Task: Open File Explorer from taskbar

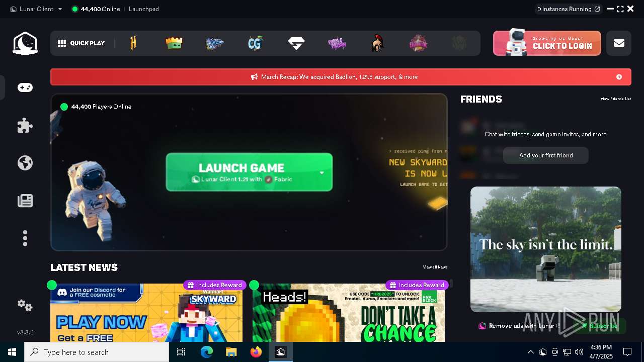Action: pos(231,352)
